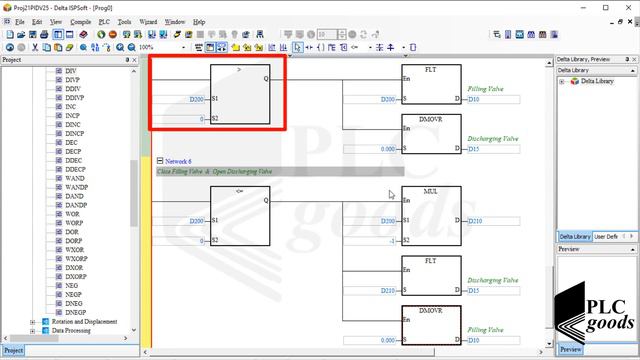The width and height of the screenshot is (640, 360).
Task: Click the Print icon
Action: click(44, 35)
